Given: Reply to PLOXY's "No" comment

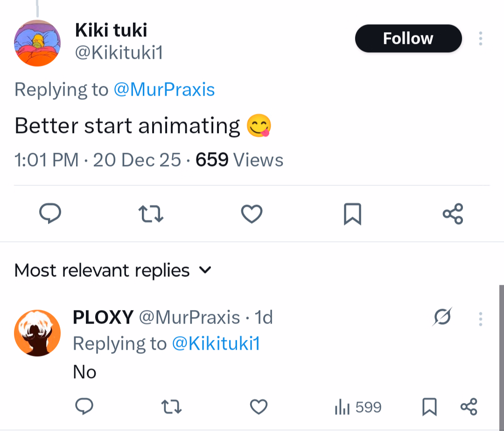Looking at the screenshot, I should 84,407.
